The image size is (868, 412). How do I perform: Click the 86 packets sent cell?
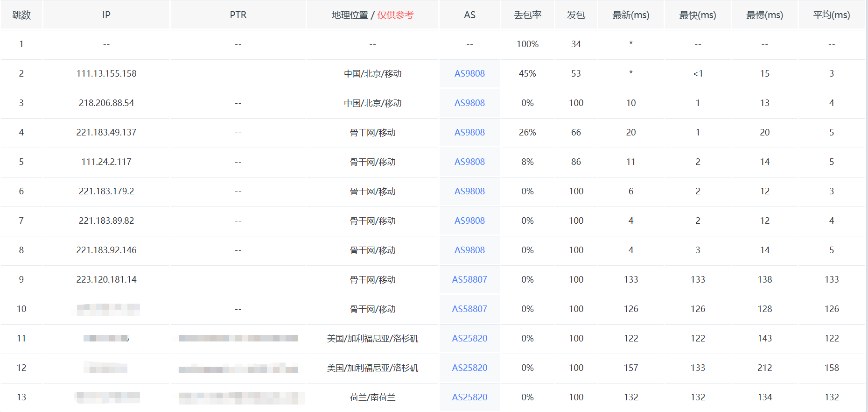pyautogui.click(x=576, y=162)
